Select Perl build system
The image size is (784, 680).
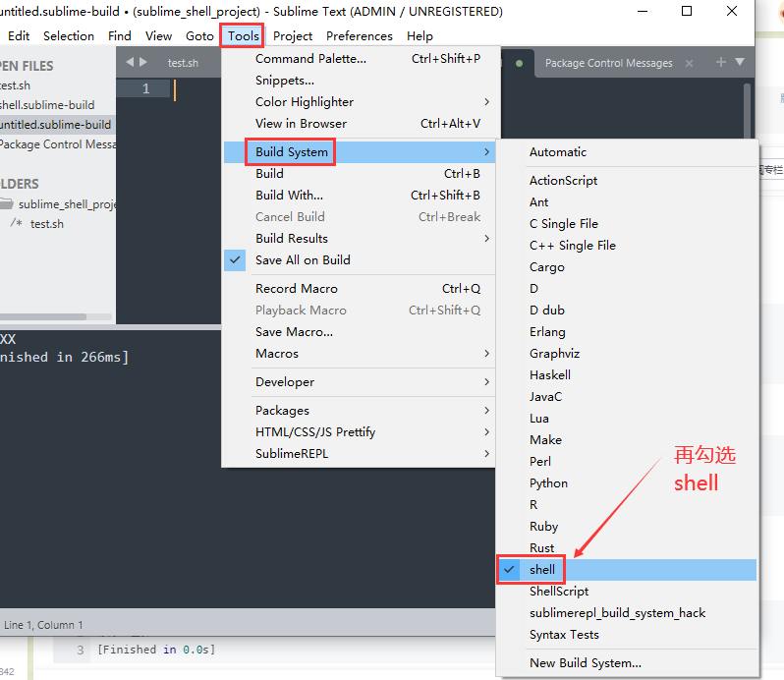627,462
